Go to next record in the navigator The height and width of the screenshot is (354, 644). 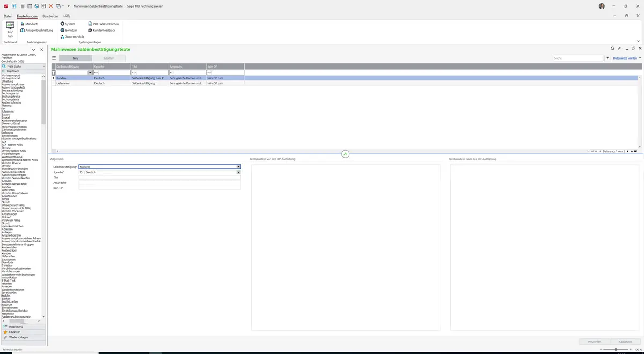coord(627,151)
